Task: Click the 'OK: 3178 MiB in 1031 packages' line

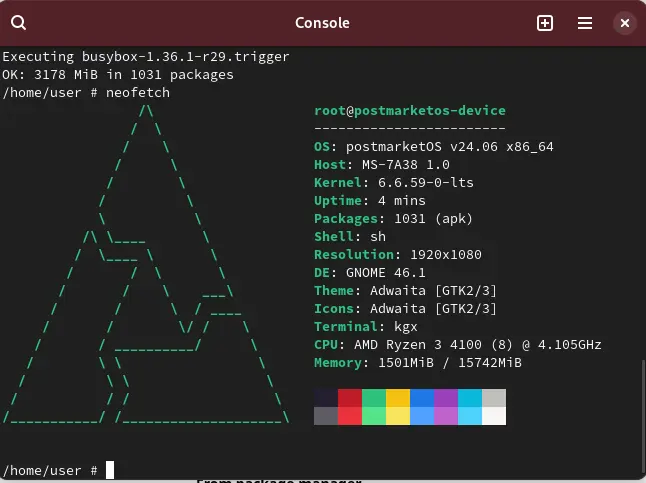Action: [118, 75]
